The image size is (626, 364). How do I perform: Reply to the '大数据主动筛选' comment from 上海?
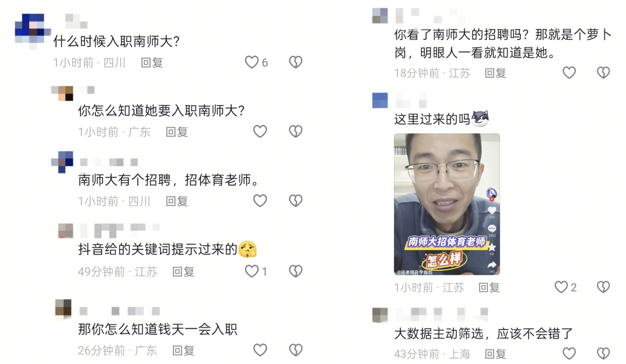click(495, 354)
